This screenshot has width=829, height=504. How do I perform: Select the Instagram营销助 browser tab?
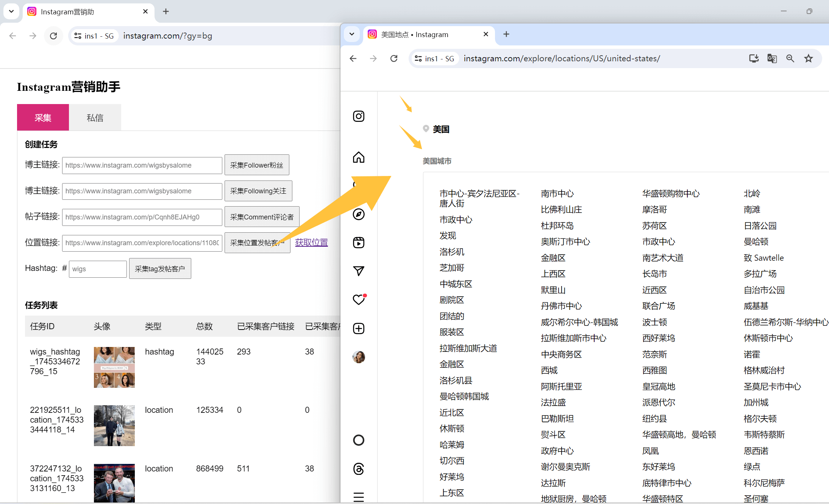pos(88,12)
